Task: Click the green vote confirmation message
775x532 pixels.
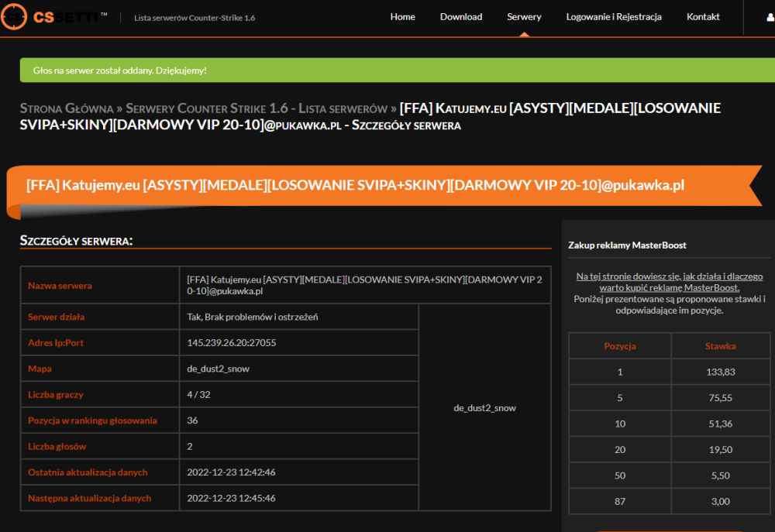Action: point(398,70)
